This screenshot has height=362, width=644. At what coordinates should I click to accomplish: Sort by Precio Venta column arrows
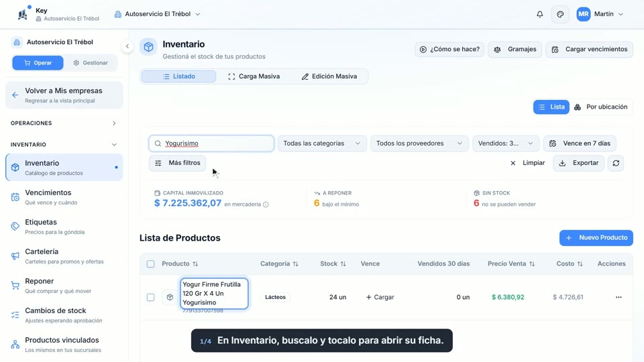tap(532, 264)
